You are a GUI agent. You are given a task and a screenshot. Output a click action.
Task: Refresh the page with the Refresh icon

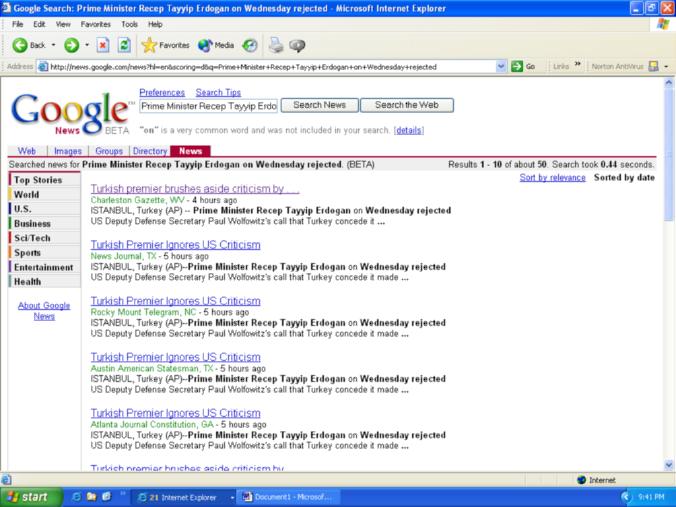123,45
